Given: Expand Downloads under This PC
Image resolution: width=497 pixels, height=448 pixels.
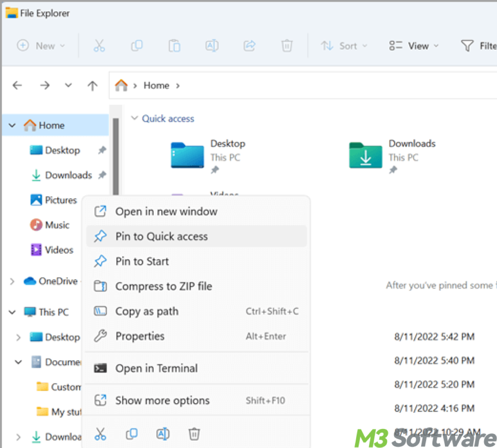Looking at the screenshot, I should tap(18, 436).
